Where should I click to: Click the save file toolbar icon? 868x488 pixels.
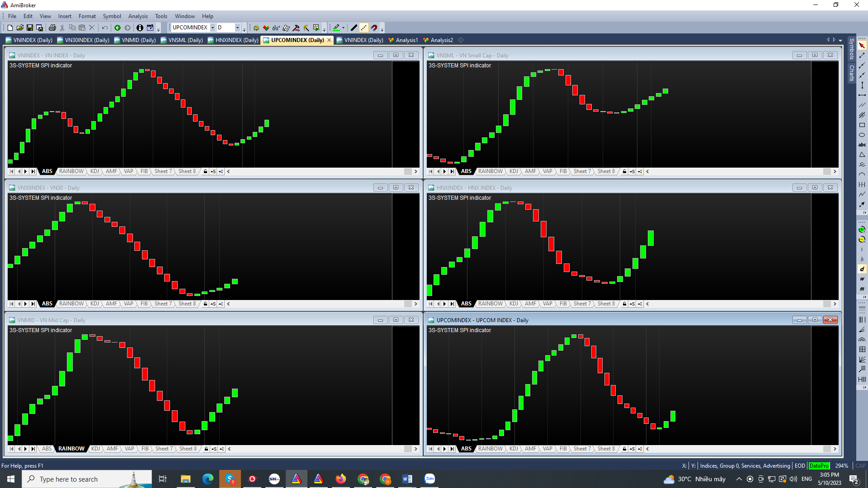tap(30, 28)
